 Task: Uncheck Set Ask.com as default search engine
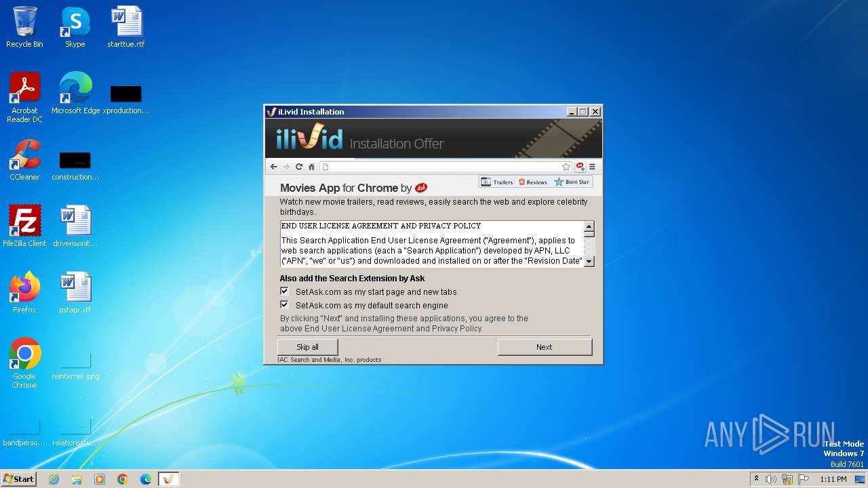pyautogui.click(x=284, y=305)
